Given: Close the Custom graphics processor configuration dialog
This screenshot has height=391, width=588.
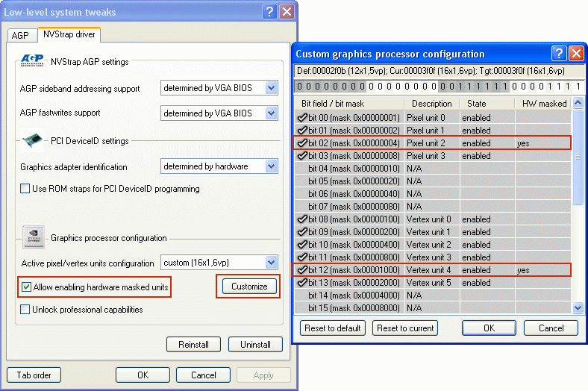Looking at the screenshot, I should point(576,53).
